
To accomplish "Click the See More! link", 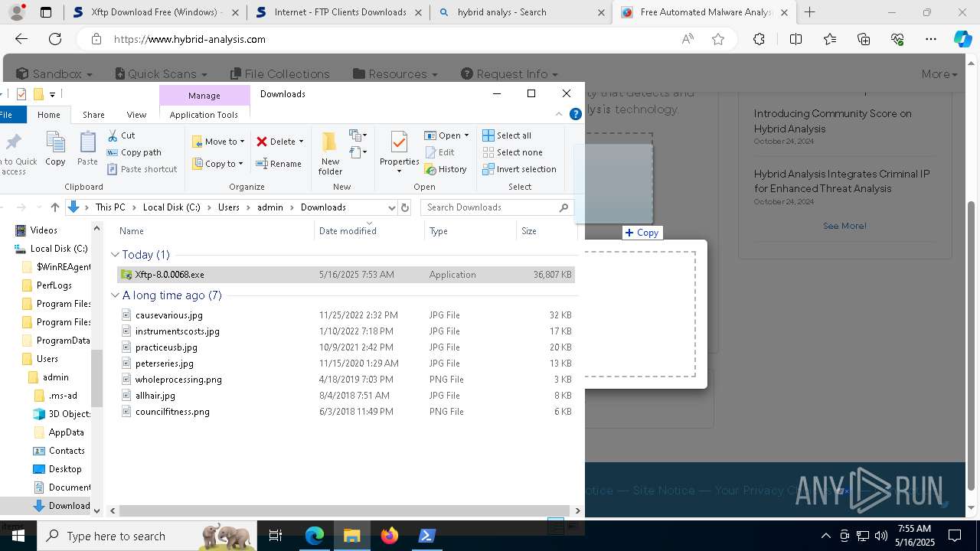I will point(844,226).
